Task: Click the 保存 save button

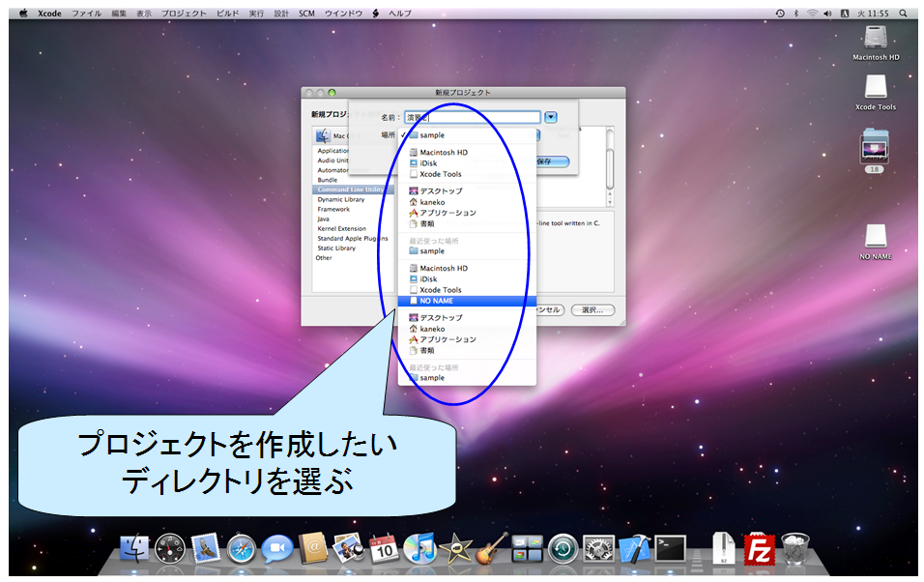Action: tap(550, 161)
